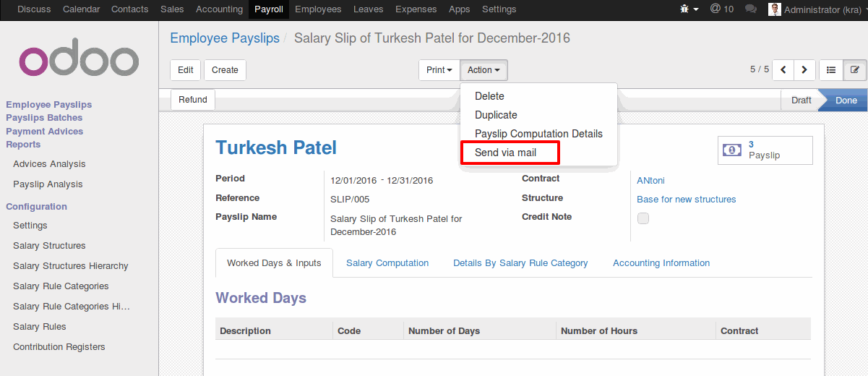Open the Calendar top menu
This screenshot has width=868, height=376.
point(82,9)
